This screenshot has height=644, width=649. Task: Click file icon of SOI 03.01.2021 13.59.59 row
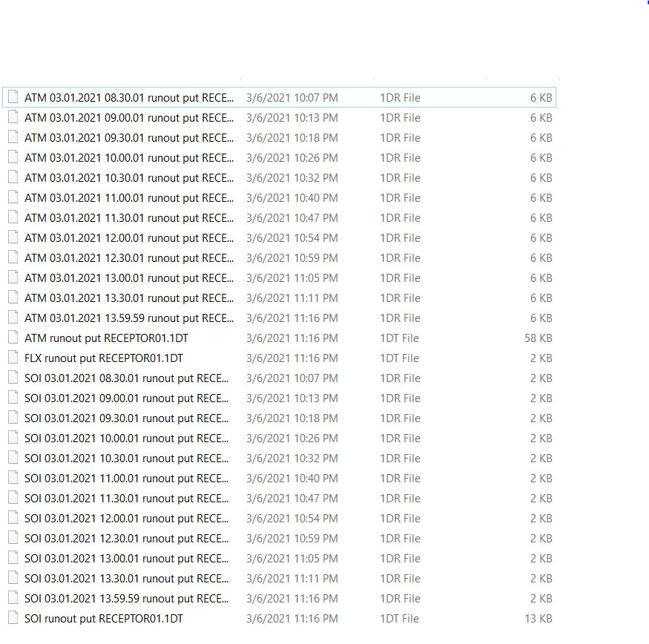13,597
